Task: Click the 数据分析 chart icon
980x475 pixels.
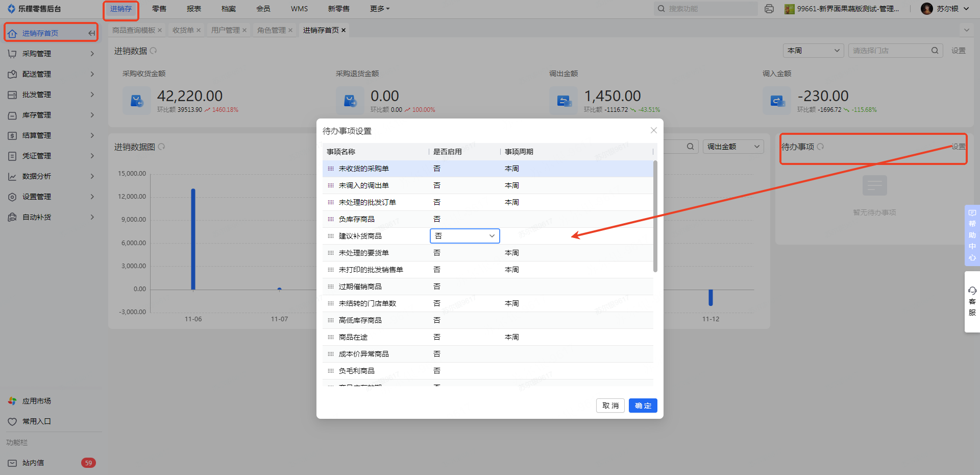Action: [12, 176]
